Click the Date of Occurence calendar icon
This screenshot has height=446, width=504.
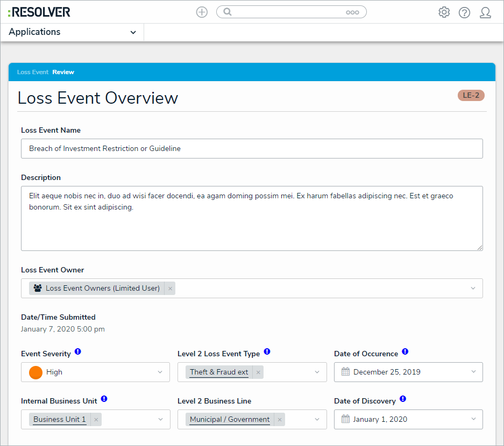[345, 372]
